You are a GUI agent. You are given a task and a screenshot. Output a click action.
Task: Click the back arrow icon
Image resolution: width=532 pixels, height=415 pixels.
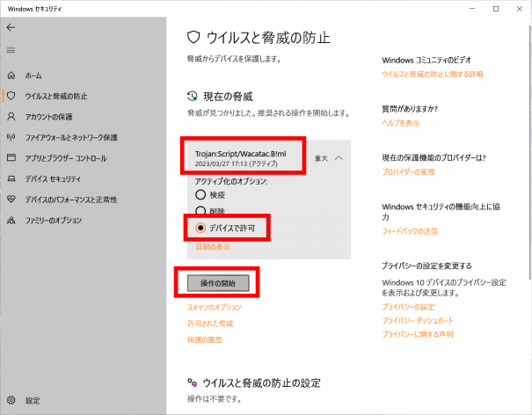click(x=11, y=28)
